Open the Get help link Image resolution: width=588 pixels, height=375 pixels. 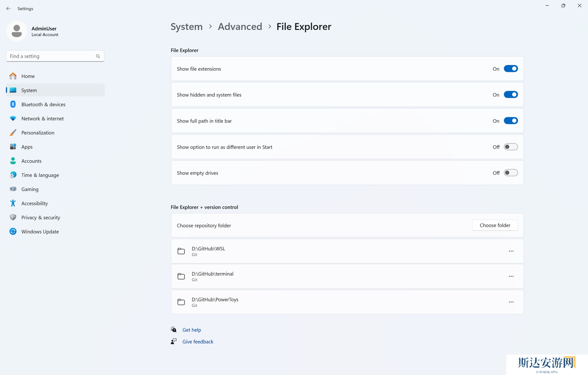coord(192,330)
